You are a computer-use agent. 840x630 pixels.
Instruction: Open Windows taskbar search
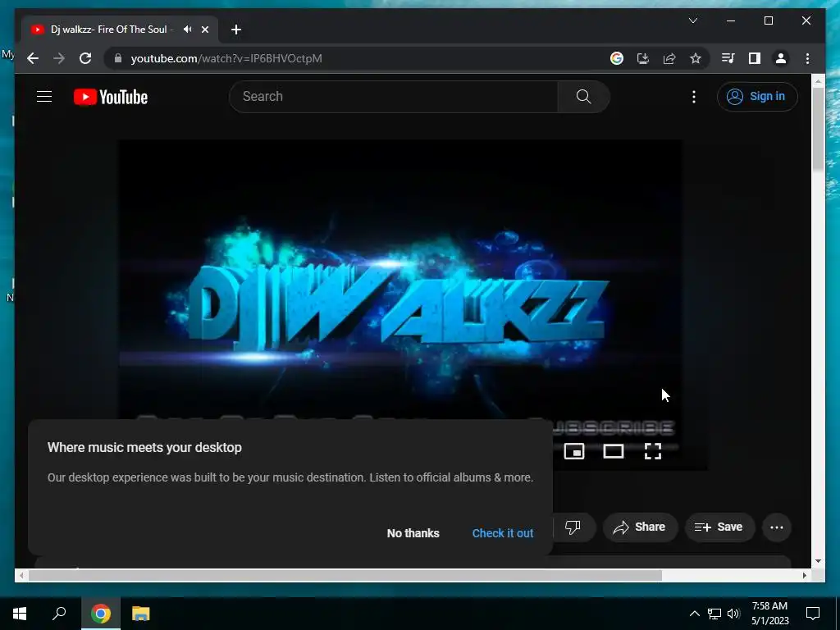[59, 614]
